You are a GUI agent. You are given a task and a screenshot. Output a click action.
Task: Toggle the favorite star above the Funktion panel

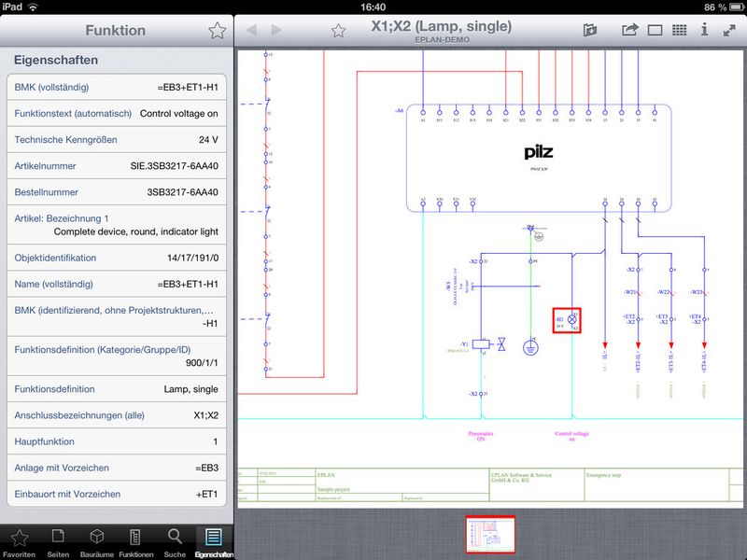[217, 29]
